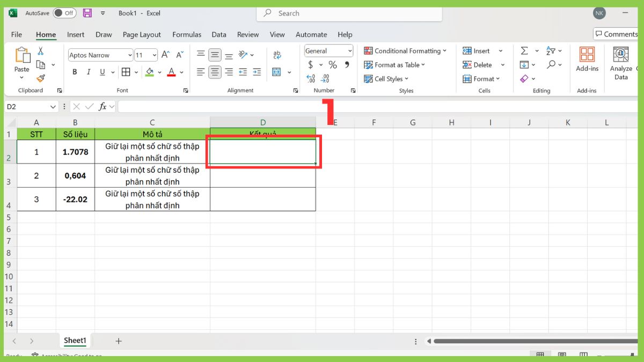This screenshot has height=362, width=644.
Task: Switch to the Formulas ribbon tab
Action: [x=187, y=34]
